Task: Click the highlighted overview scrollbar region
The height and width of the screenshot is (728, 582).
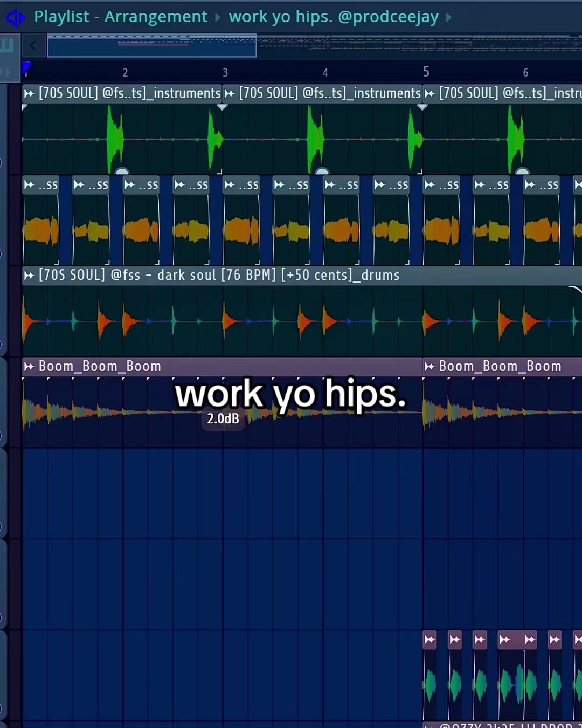Action: pyautogui.click(x=152, y=46)
